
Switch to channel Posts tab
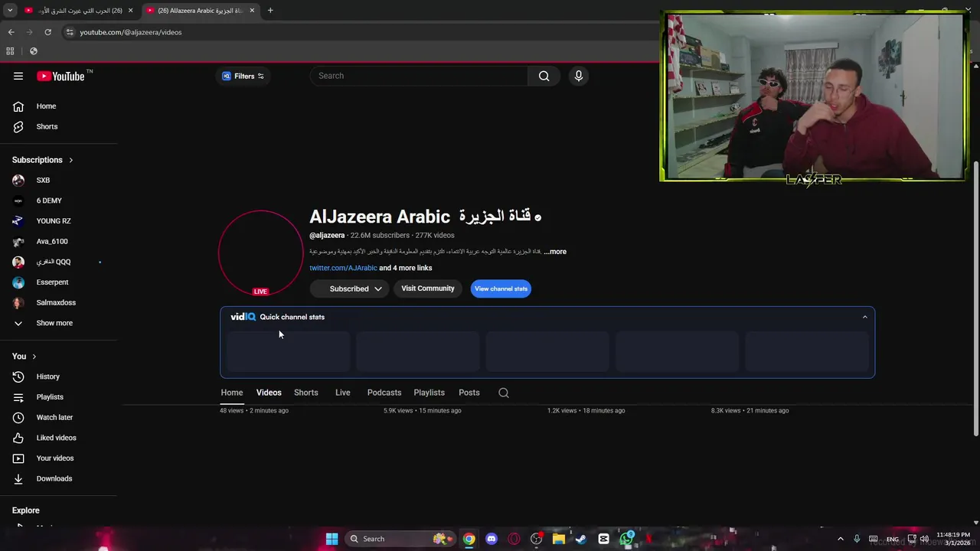pos(469,393)
